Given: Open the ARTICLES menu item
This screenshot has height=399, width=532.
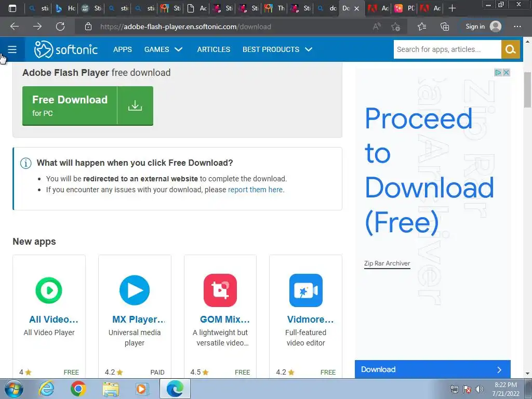Looking at the screenshot, I should pos(214,49).
